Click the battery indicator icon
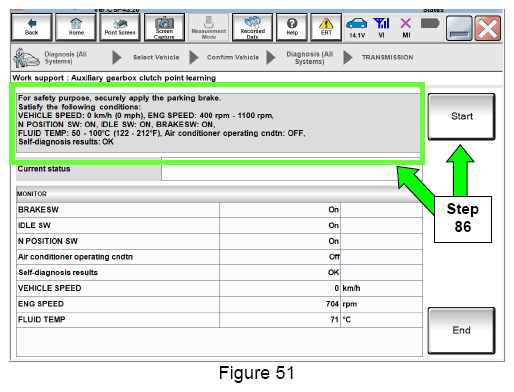 coord(430,24)
